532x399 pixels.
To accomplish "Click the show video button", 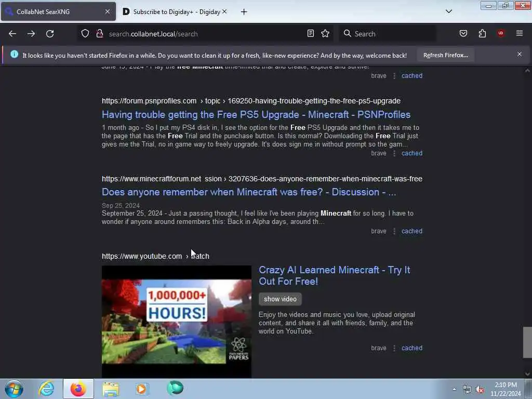I will pyautogui.click(x=280, y=299).
